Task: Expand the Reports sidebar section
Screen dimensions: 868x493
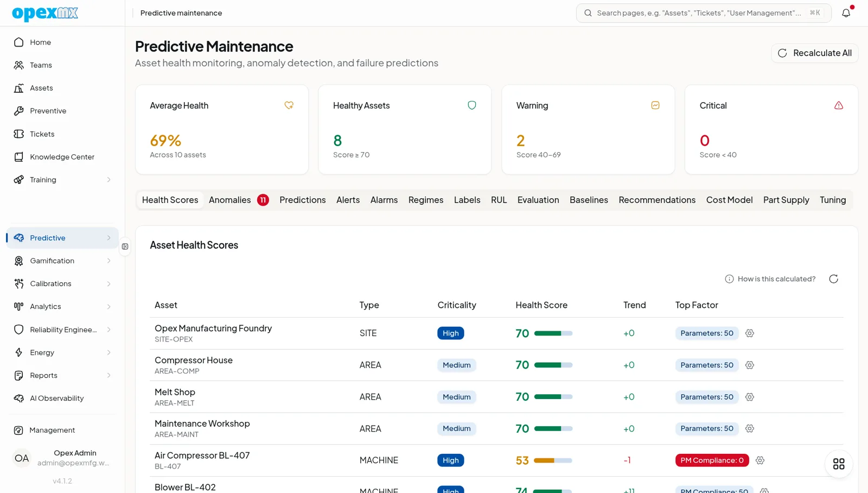Action: coord(62,376)
